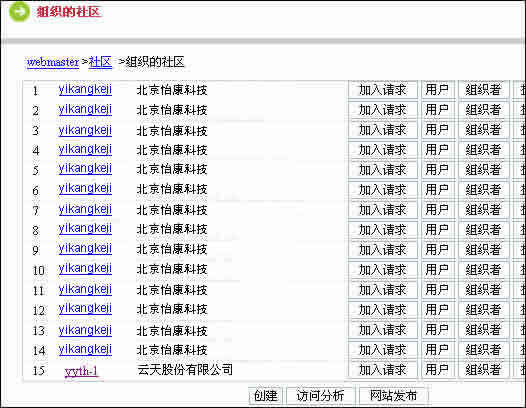Viewport: 526px width, 408px height.
Task: Open the yikangkeji link in row 14
Action: (x=85, y=349)
